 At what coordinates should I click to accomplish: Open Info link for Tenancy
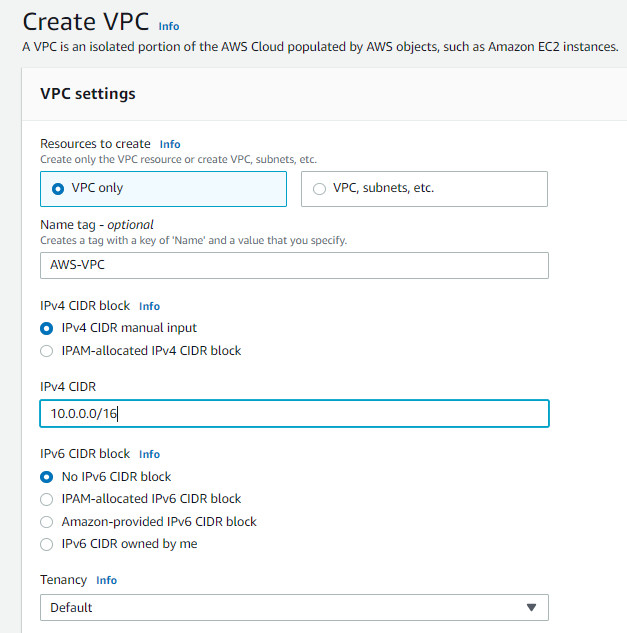(x=107, y=580)
